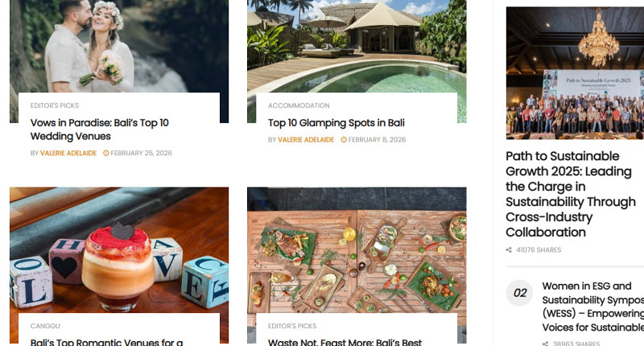Open the Canggu category tag

tap(45, 326)
